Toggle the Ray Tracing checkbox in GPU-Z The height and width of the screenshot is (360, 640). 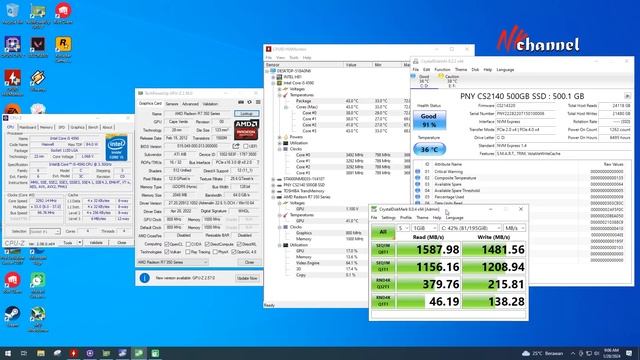(187, 252)
